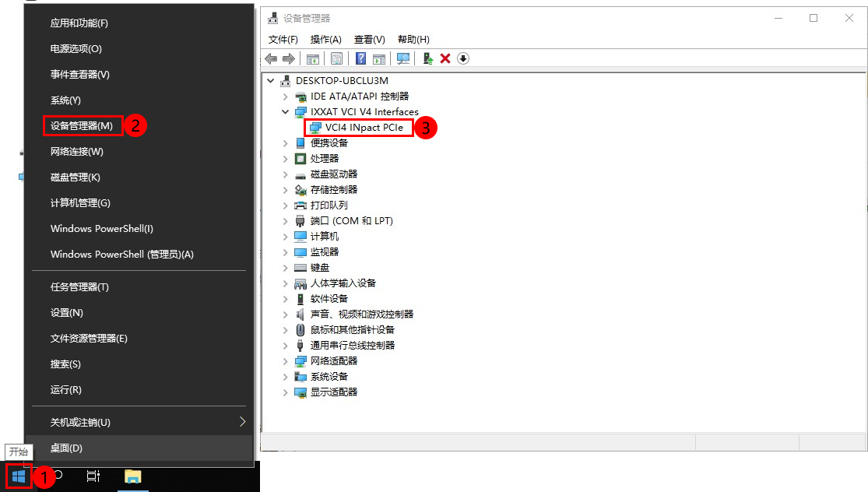This screenshot has height=492, width=868.
Task: Collapse the IXXAT VCI V4 Interfaces node
Action: [x=284, y=111]
